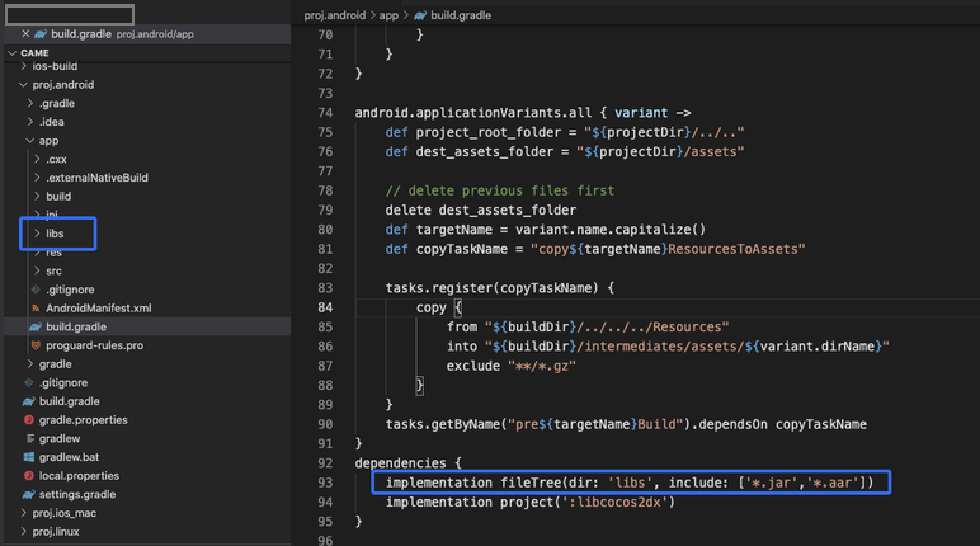
Task: Click line number 93 in the gutter
Action: pos(325,483)
